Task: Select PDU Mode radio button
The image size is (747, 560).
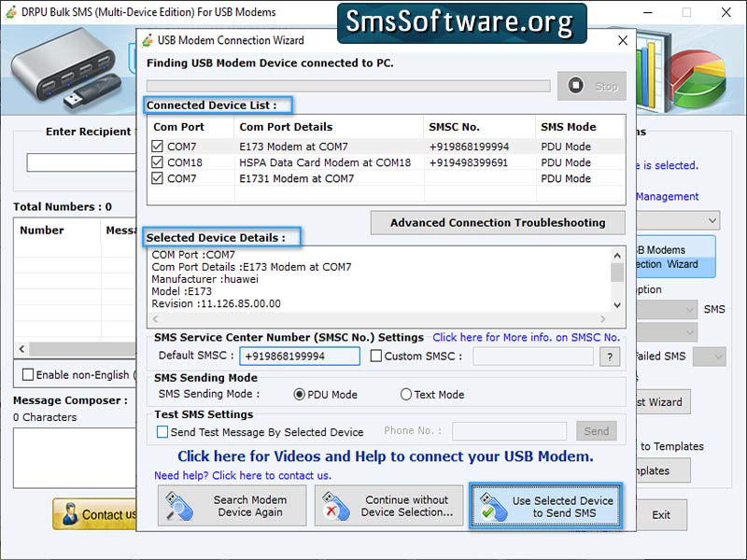Action: coord(299,394)
